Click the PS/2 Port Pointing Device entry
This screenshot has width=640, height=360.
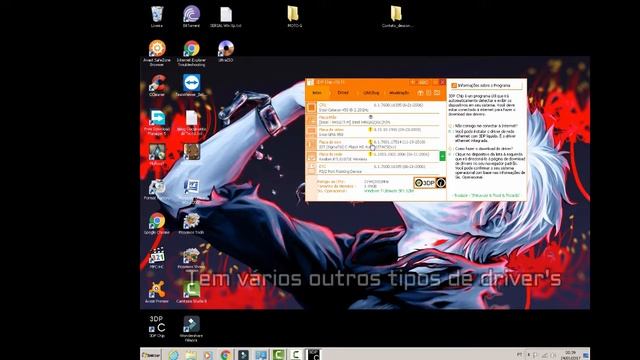coord(340,171)
